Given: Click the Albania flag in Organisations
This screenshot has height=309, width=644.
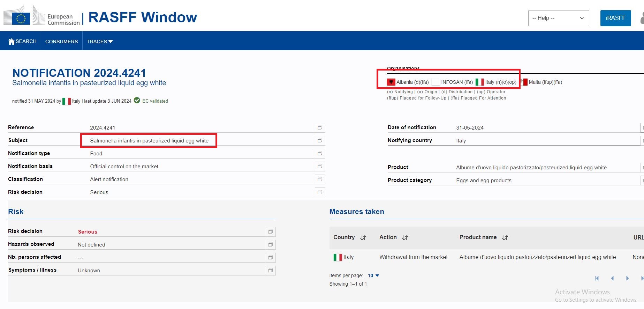Looking at the screenshot, I should 391,82.
